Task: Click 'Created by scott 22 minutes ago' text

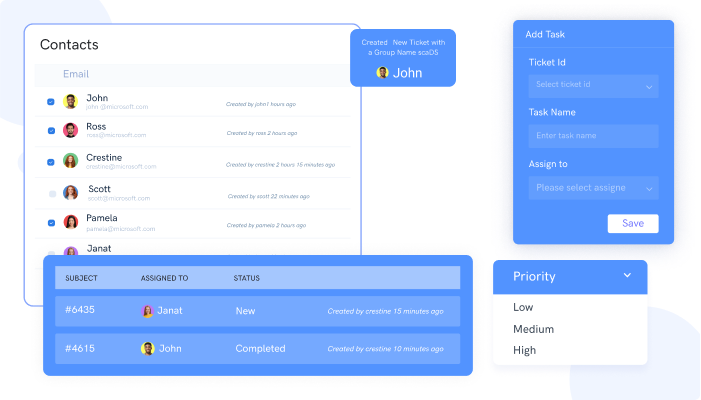Action: point(269,196)
